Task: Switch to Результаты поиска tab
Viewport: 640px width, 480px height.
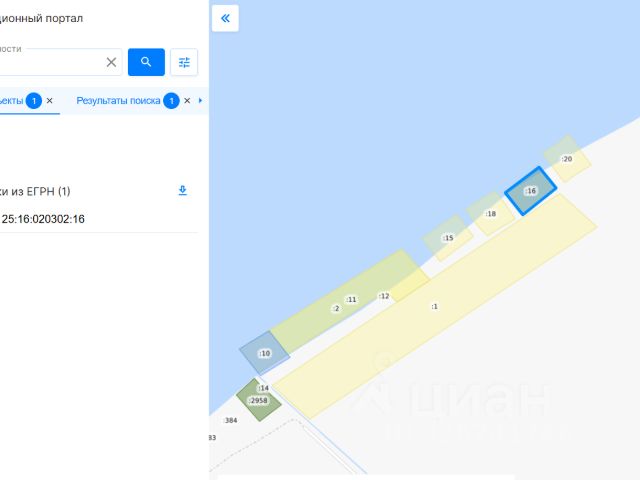Action: [x=118, y=100]
